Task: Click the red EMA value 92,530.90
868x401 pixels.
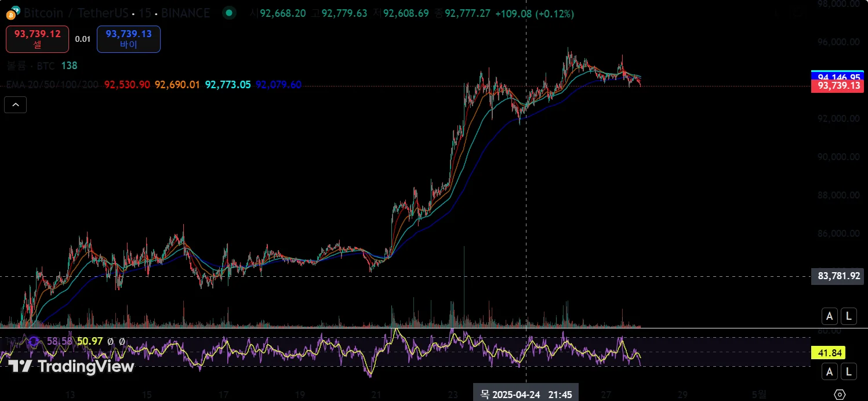Action: [127, 85]
